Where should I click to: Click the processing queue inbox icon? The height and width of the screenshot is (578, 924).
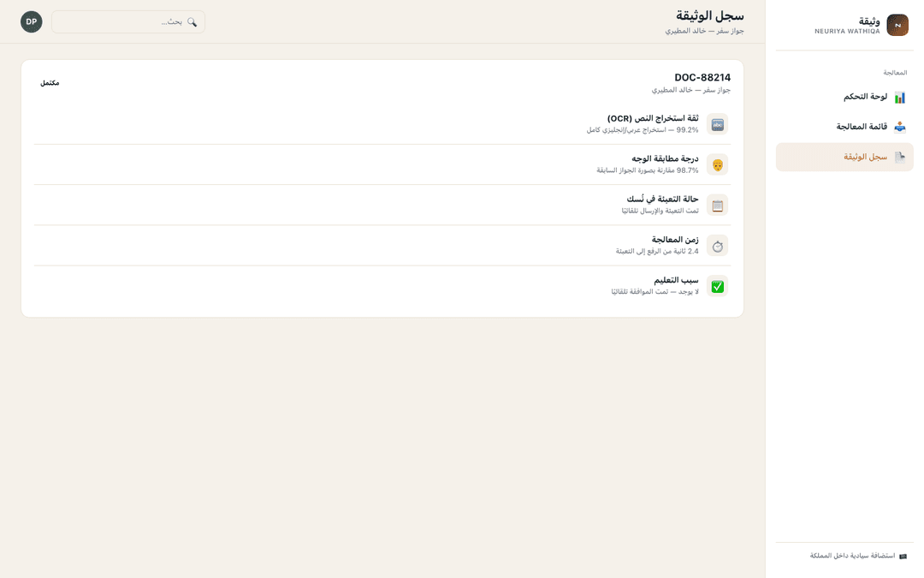pyautogui.click(x=899, y=127)
